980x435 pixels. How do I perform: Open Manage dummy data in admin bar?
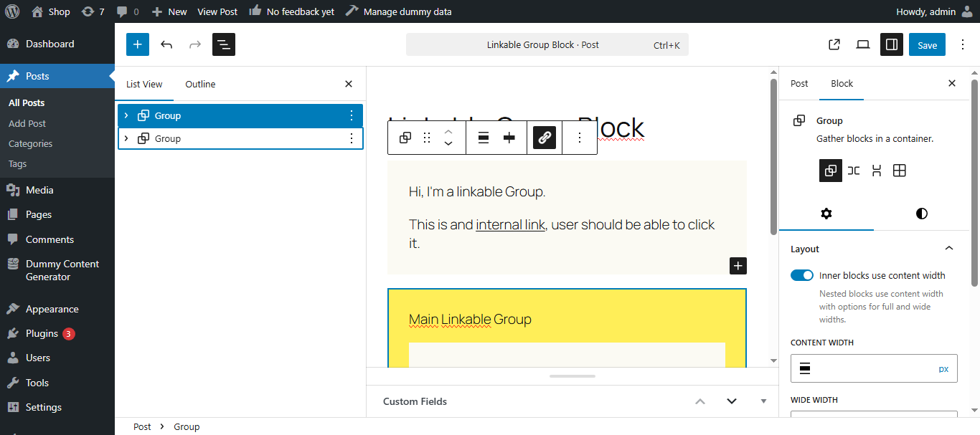point(400,11)
